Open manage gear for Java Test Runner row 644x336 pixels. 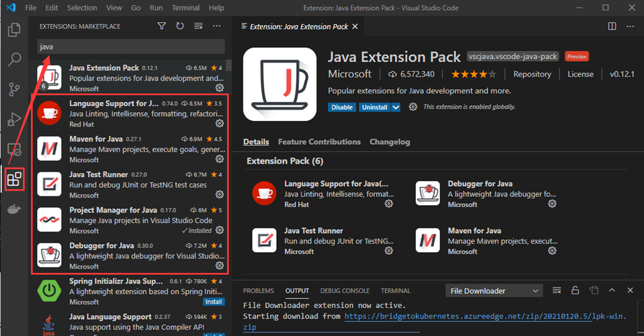219,194
